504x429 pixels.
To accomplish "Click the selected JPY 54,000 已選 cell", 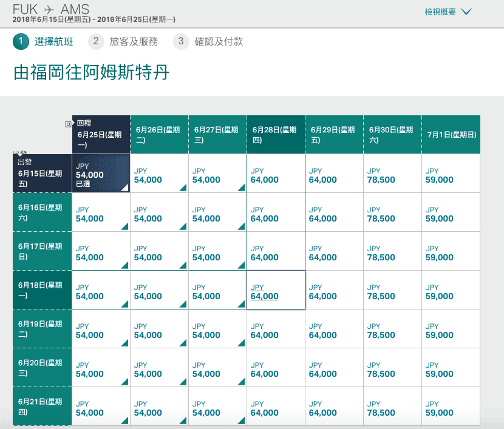I will click(x=101, y=174).
